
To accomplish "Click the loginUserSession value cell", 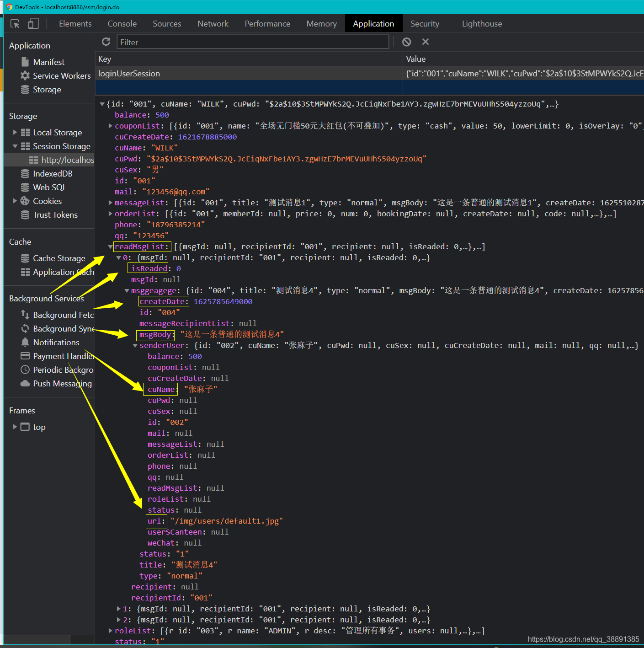I will pyautogui.click(x=523, y=74).
